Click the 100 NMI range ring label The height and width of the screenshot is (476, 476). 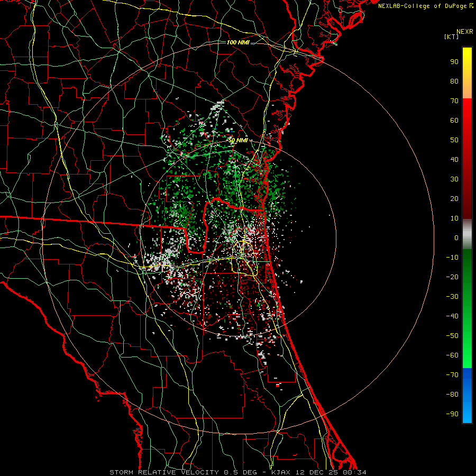tap(238, 42)
